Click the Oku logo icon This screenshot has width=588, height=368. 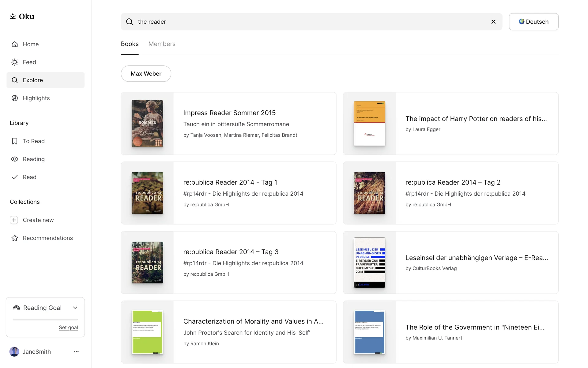coord(13,17)
